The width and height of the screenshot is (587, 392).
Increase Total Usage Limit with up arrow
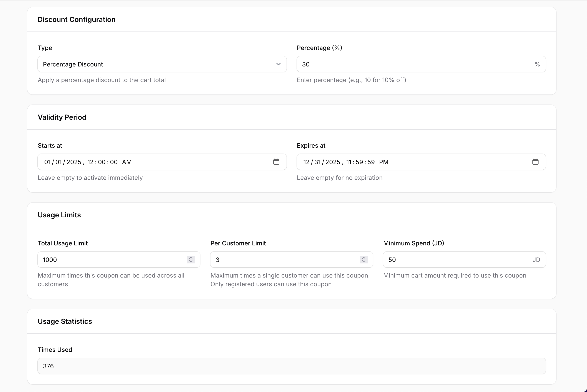pyautogui.click(x=191, y=258)
